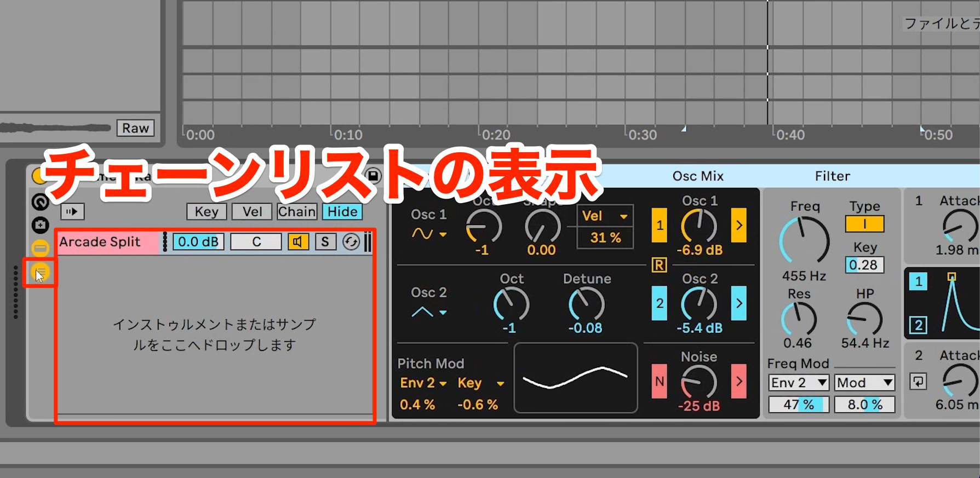Click the Envelope 1 Attack knob

point(960,226)
